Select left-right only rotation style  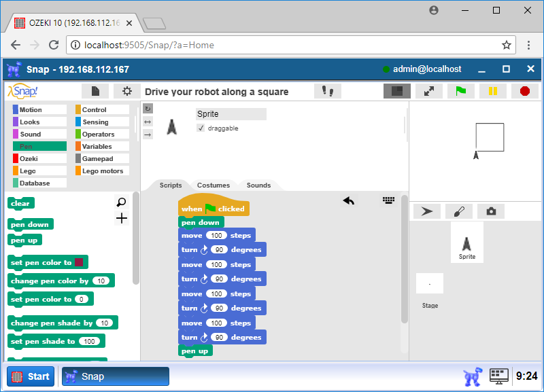148,122
